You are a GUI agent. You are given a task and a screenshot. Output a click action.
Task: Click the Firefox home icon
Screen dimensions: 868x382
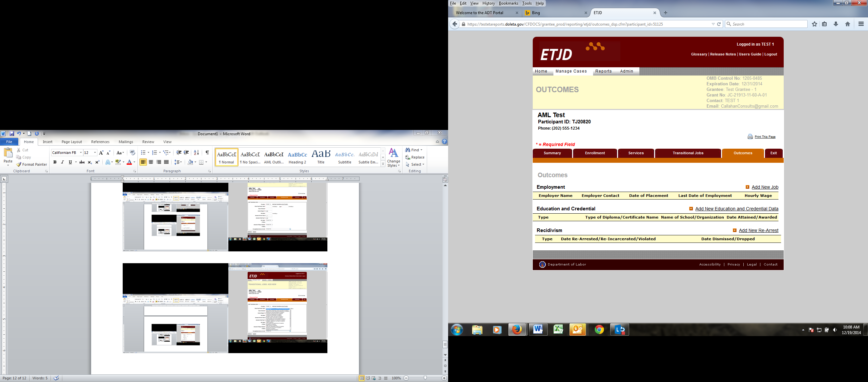[x=847, y=24]
